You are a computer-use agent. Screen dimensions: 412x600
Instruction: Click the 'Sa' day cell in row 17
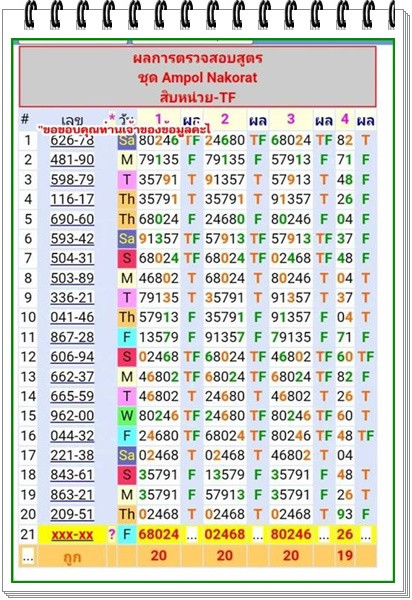[x=127, y=455]
